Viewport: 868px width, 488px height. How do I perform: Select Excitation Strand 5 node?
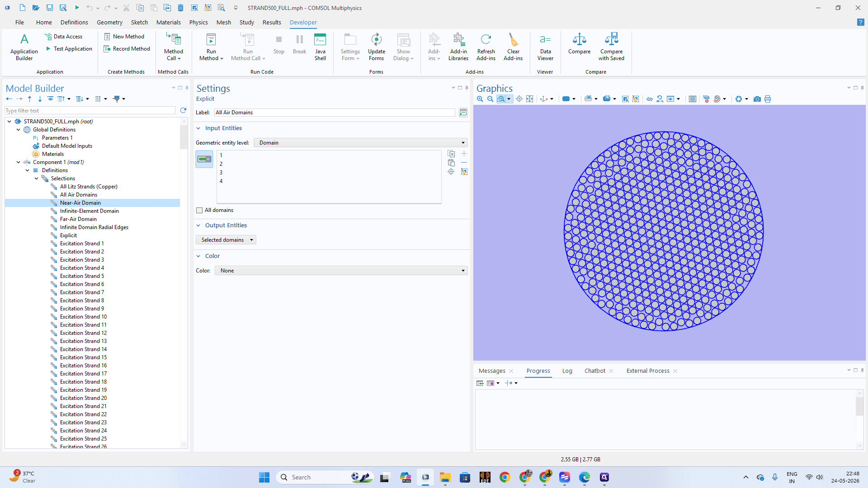click(x=82, y=276)
